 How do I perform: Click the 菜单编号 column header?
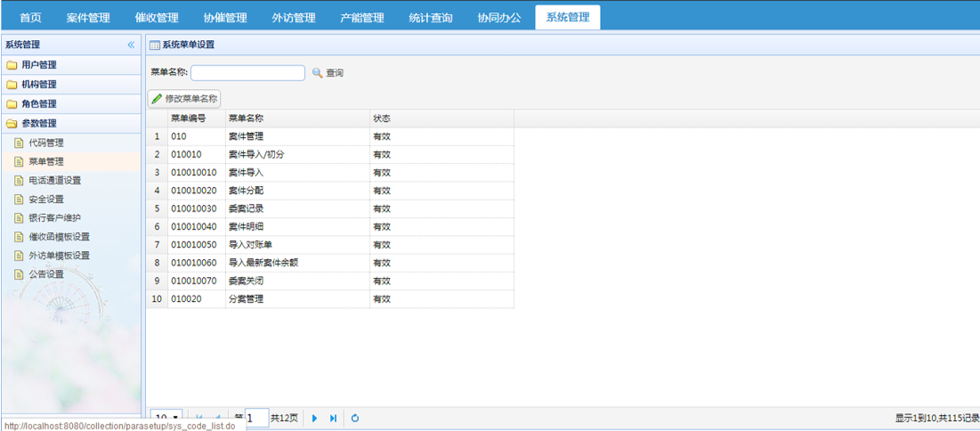click(189, 118)
